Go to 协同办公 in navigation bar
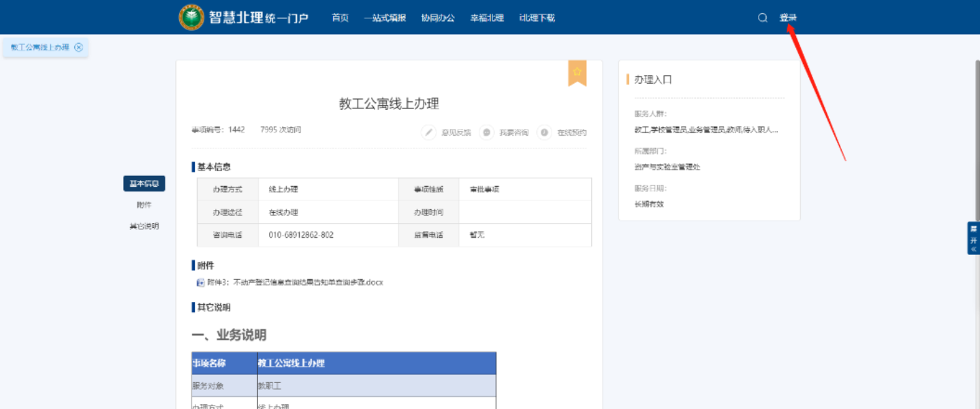980x409 pixels. pyautogui.click(x=438, y=18)
